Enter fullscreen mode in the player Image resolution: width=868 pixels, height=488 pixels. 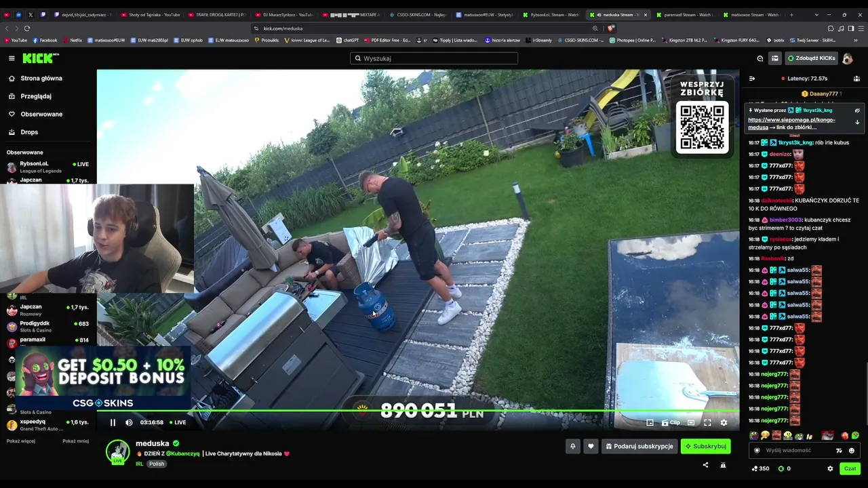pyautogui.click(x=707, y=422)
